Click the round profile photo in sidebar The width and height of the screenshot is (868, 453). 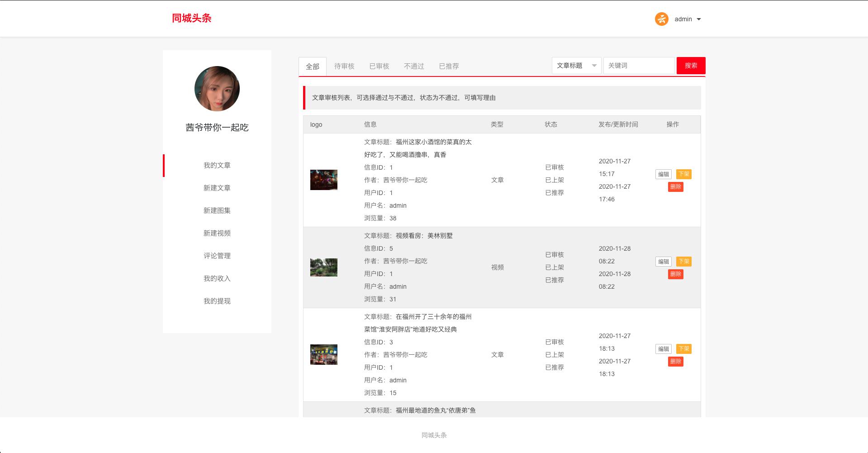217,89
